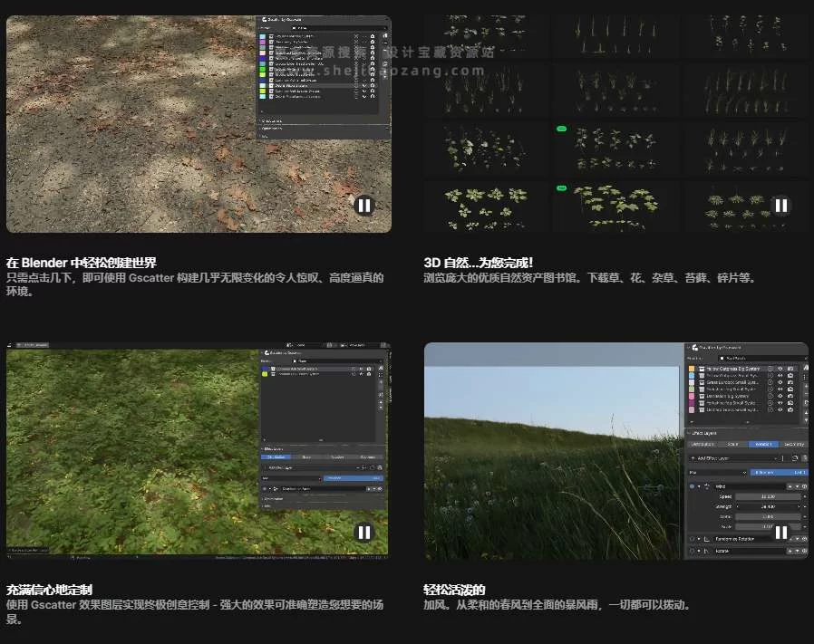Pause the Blender world creation video

[363, 206]
